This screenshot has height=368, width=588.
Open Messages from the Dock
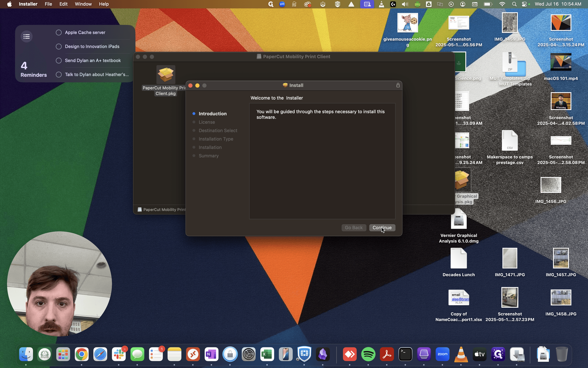pos(138,354)
